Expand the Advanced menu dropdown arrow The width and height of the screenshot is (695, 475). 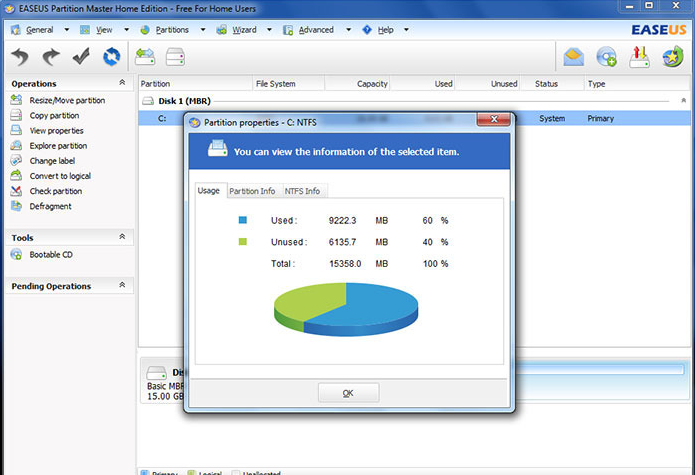click(348, 30)
